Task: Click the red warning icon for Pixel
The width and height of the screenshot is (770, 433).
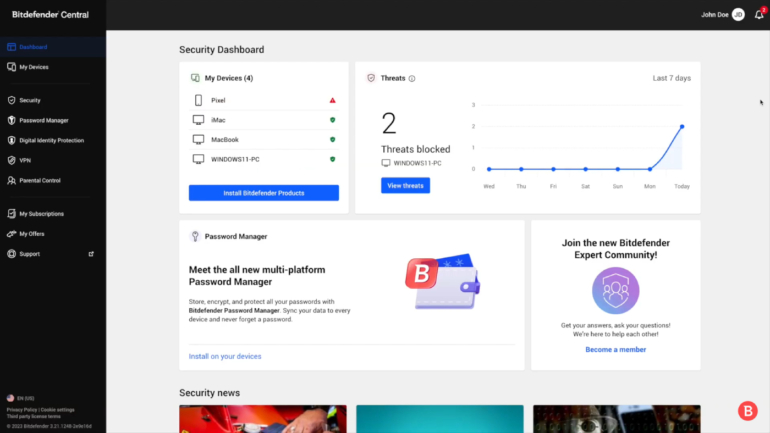Action: pyautogui.click(x=332, y=100)
